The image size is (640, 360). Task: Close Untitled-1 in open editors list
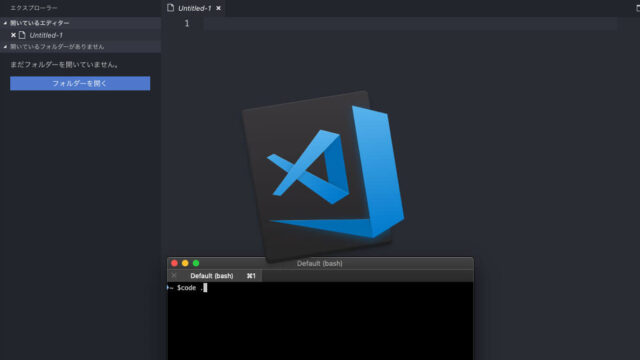click(13, 35)
